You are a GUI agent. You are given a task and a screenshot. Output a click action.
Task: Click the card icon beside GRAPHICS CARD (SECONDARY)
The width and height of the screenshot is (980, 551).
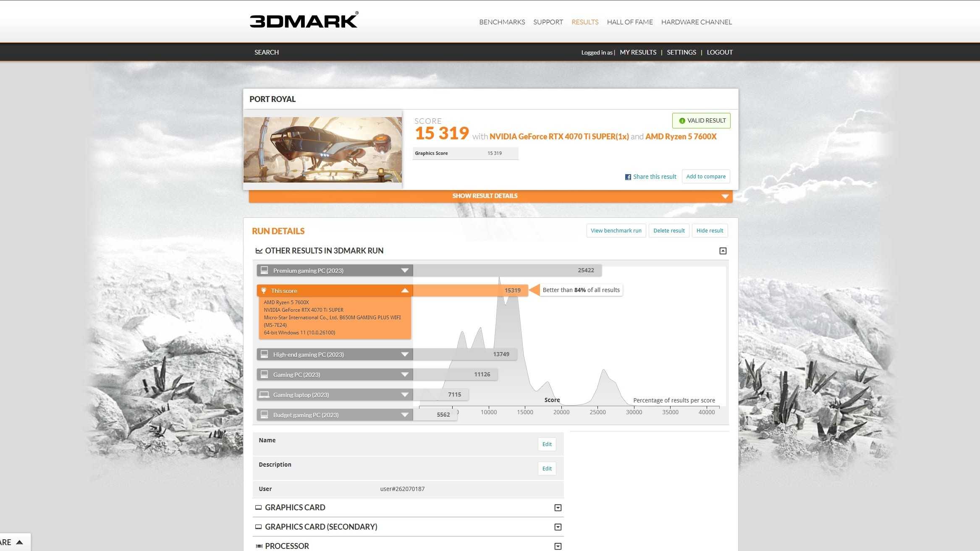(x=259, y=527)
